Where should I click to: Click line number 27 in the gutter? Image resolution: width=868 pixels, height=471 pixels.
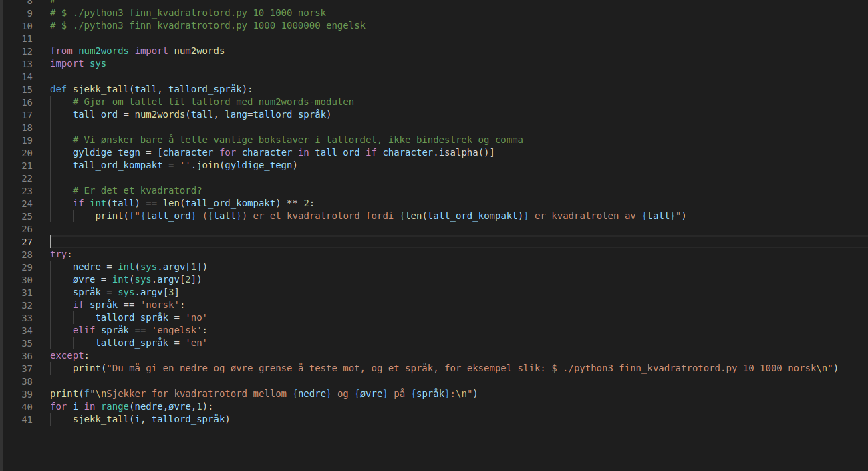pyautogui.click(x=27, y=241)
